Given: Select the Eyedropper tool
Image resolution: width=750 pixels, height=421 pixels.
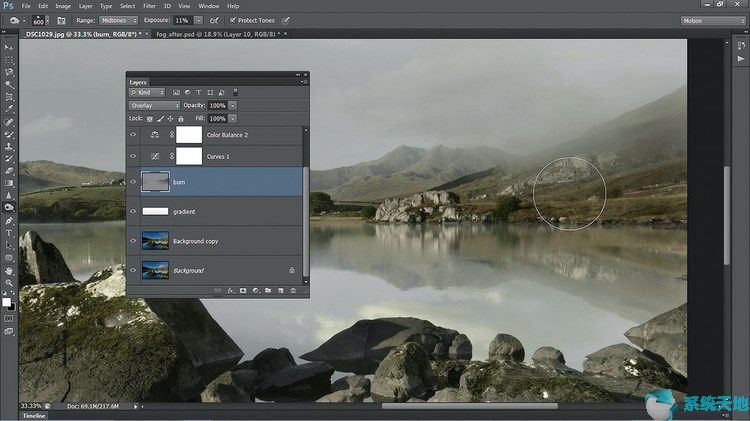Looking at the screenshot, I should click(9, 110).
